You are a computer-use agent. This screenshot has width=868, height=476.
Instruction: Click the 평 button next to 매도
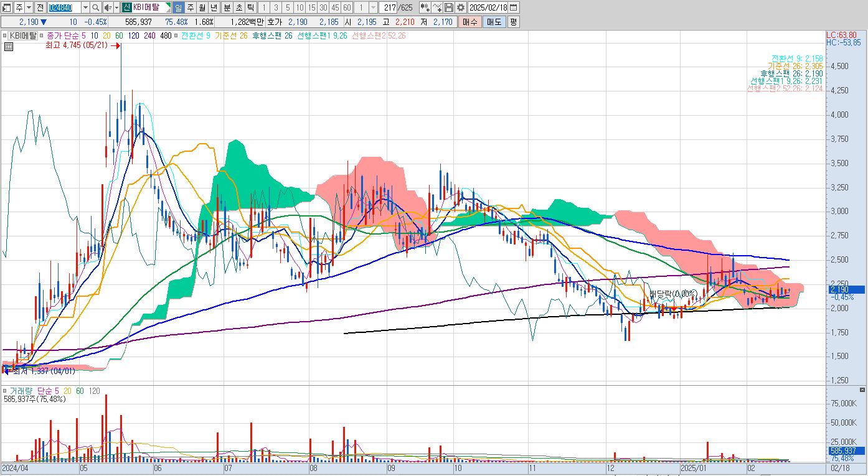click(x=513, y=22)
